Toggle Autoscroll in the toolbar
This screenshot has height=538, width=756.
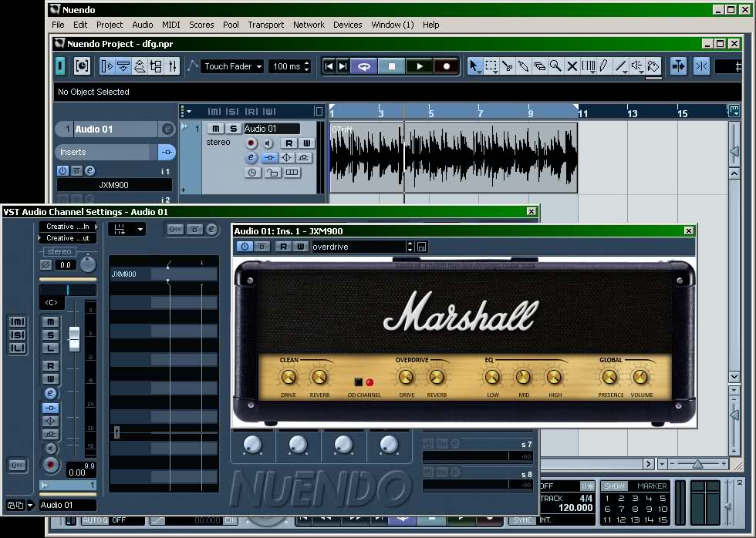678,66
